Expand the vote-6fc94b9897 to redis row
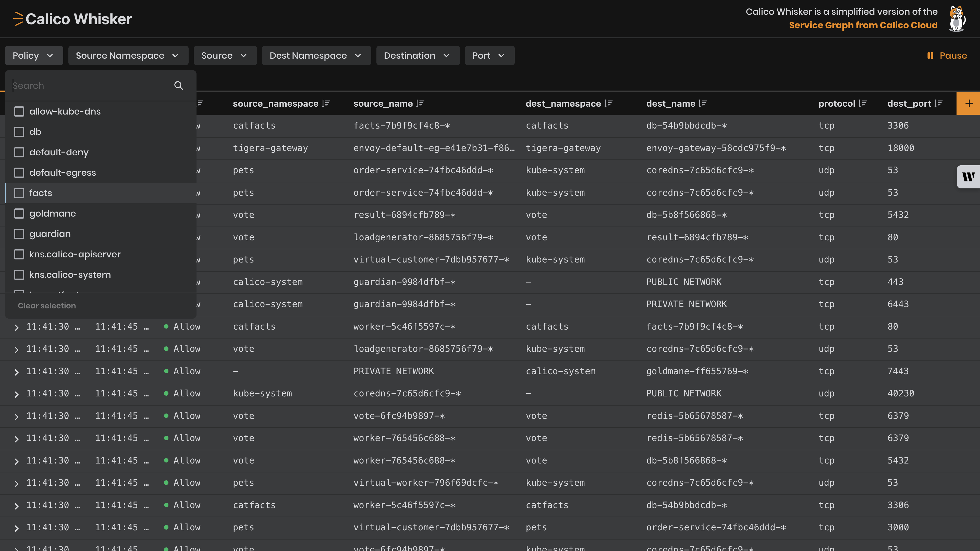This screenshot has width=980, height=551. (x=16, y=417)
